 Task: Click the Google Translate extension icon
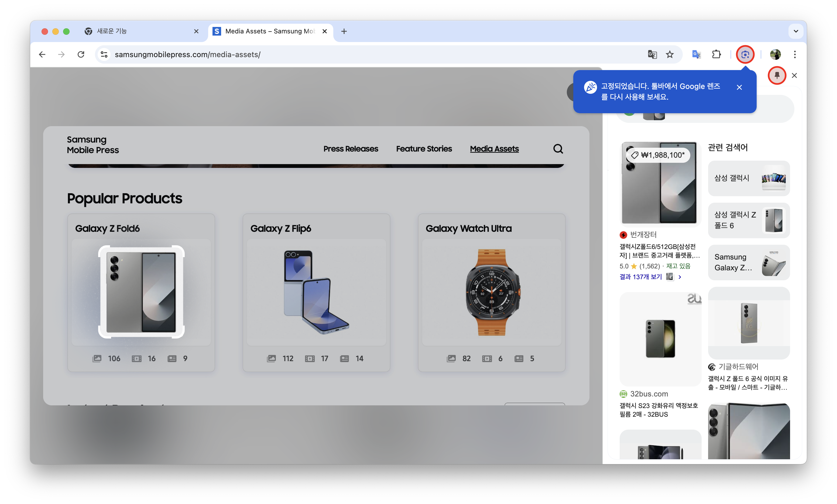pyautogui.click(x=696, y=54)
